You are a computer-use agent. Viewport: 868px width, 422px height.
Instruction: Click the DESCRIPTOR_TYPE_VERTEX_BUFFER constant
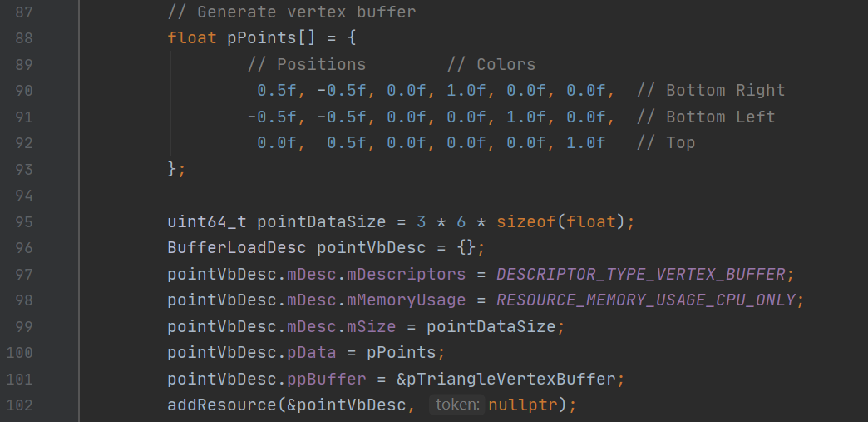point(640,274)
